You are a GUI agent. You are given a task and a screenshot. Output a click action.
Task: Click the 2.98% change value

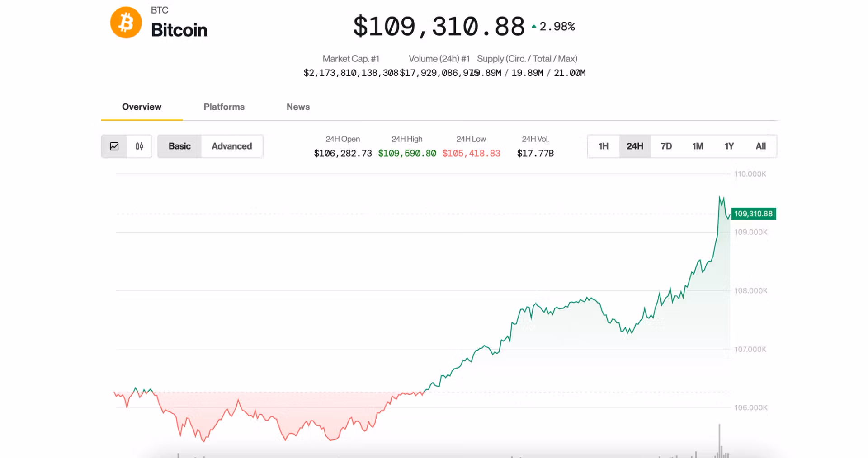point(557,27)
